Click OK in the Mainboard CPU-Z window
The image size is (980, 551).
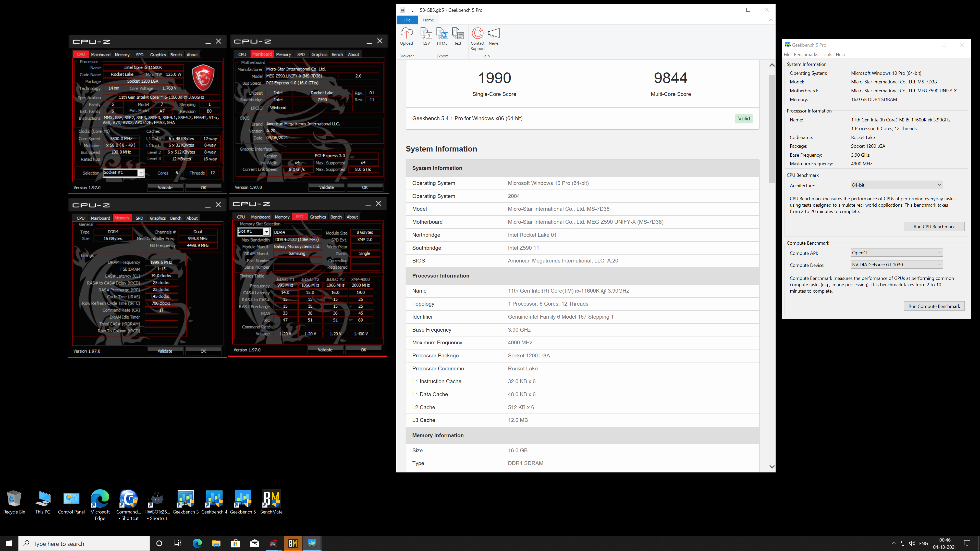point(365,187)
